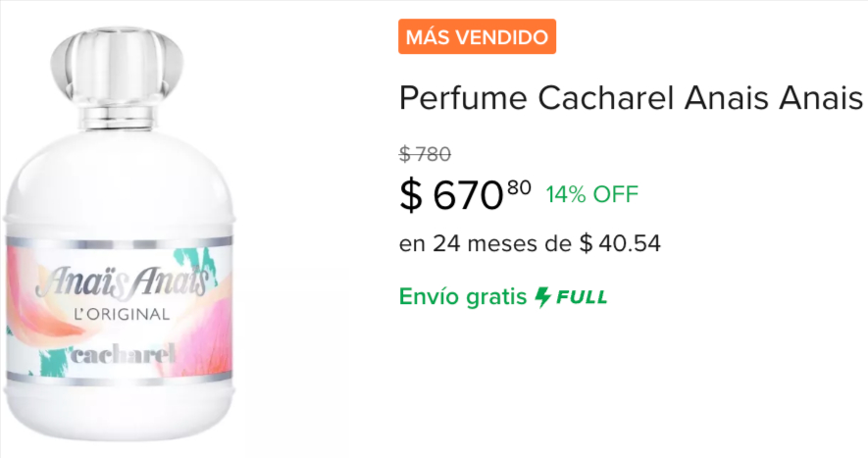Click the 14% OFF discount label

click(592, 194)
